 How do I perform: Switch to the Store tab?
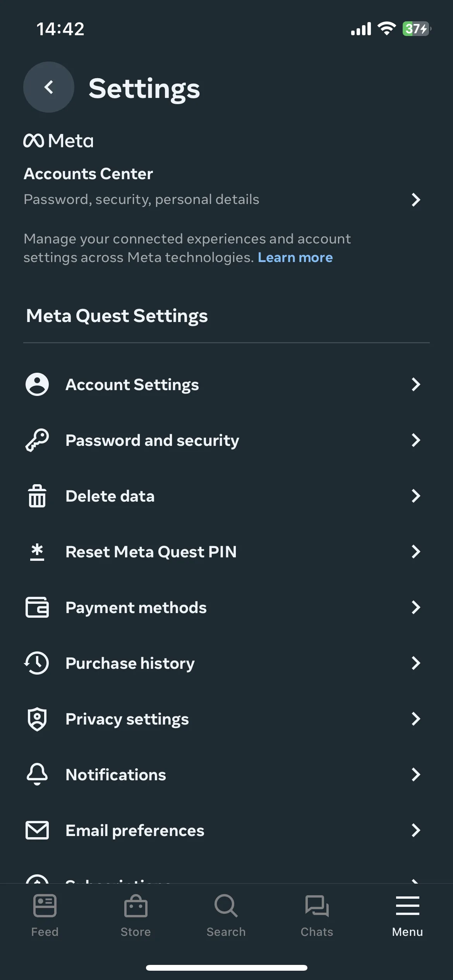pos(136,916)
